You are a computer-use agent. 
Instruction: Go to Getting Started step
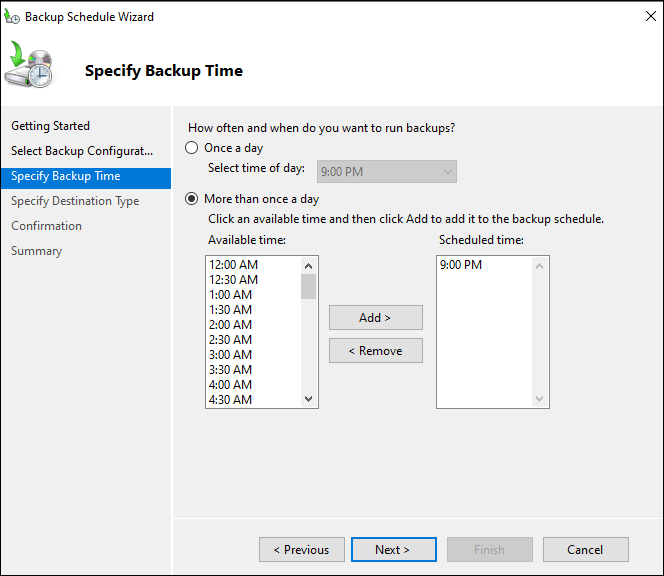[x=50, y=126]
